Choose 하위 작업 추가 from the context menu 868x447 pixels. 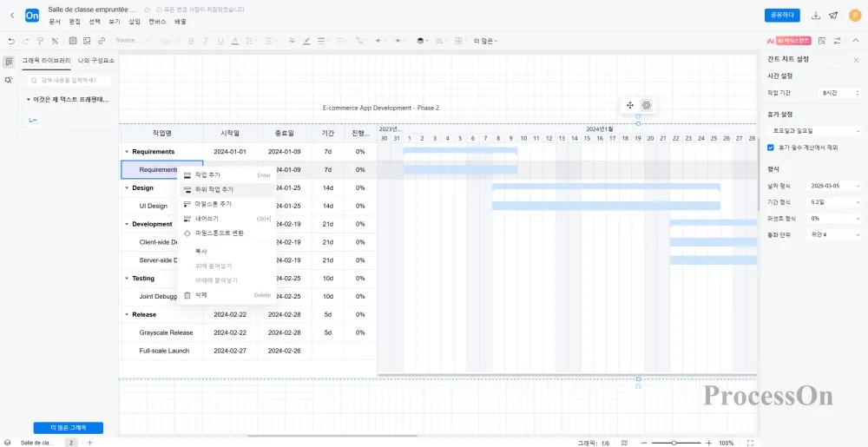[214, 188]
